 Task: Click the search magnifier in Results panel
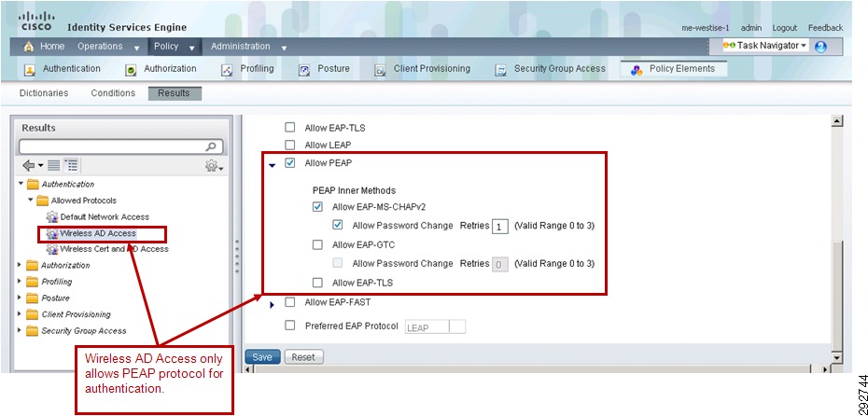(210, 146)
